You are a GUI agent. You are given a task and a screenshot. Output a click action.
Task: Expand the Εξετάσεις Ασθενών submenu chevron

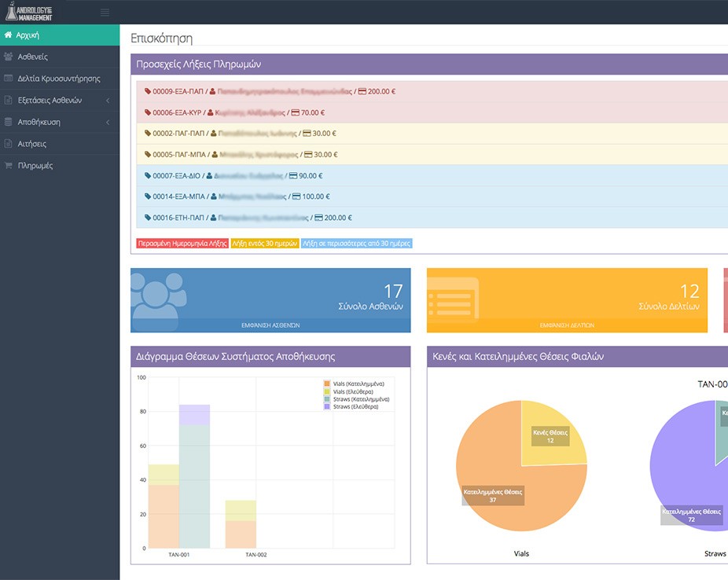(x=108, y=101)
